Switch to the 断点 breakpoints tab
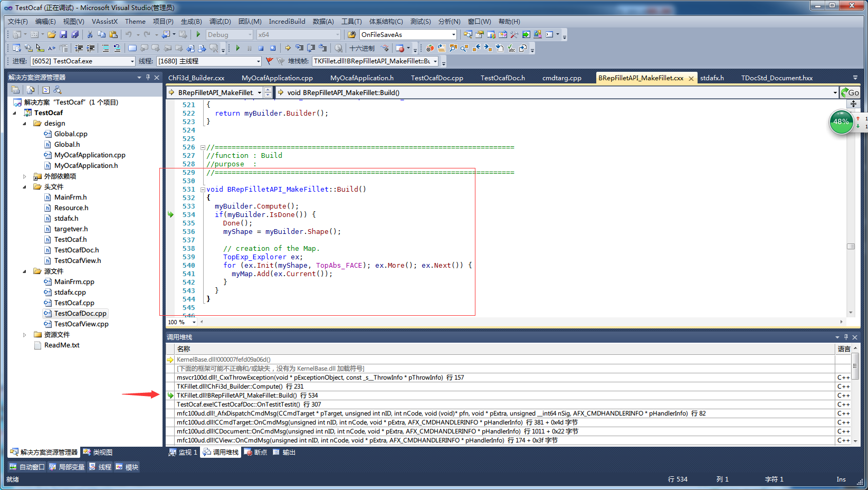 [256, 453]
